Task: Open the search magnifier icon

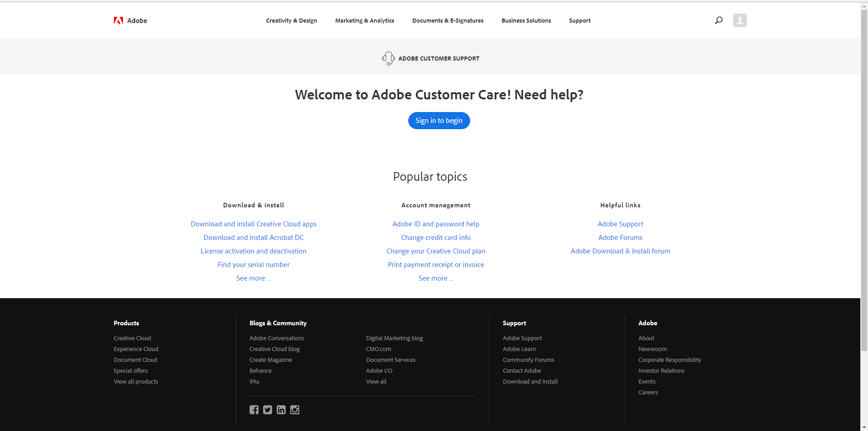Action: tap(719, 20)
